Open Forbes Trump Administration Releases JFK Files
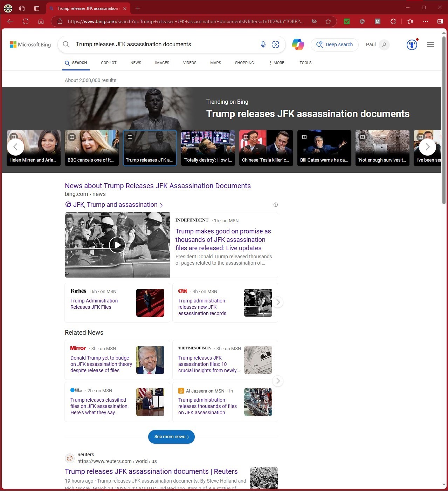This screenshot has height=491, width=448. click(94, 304)
